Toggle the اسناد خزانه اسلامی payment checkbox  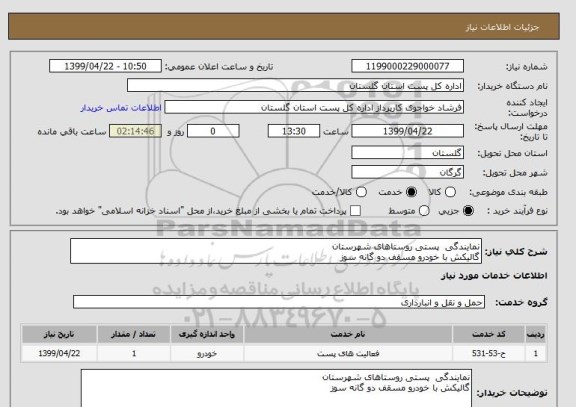point(355,211)
